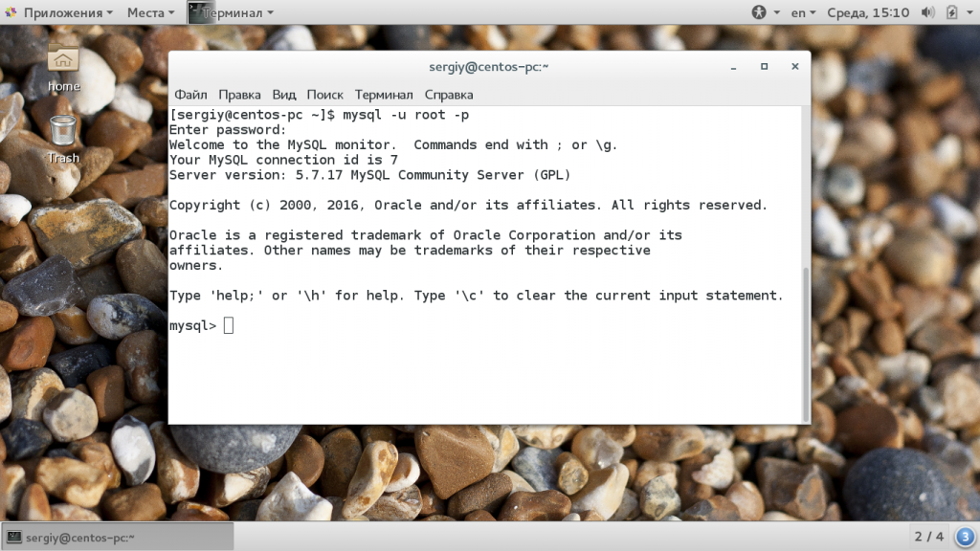Click the workspace switcher circle showing 3

tap(965, 537)
